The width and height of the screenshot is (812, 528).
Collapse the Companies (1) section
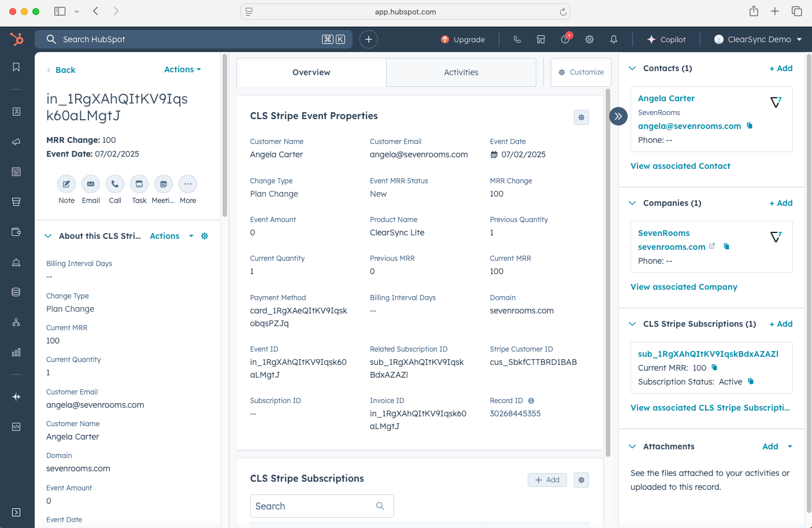pos(632,203)
